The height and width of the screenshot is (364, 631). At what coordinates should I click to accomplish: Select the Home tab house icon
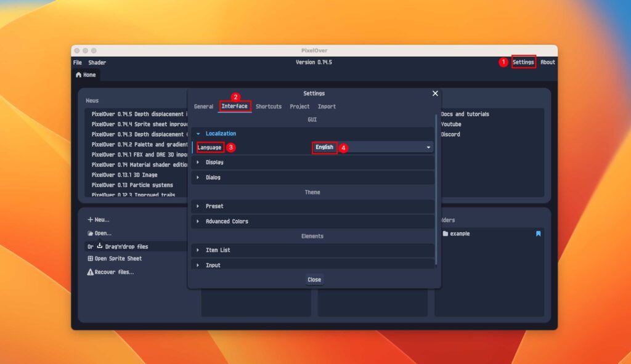[79, 75]
